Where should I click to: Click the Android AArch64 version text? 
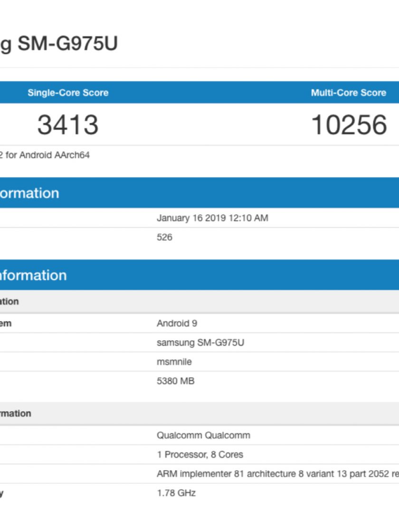[x=45, y=155]
